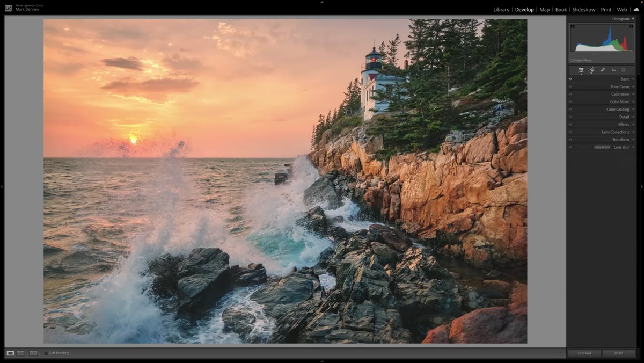The width and height of the screenshot is (644, 363).
Task: Click the Reset button
Action: coord(619,353)
